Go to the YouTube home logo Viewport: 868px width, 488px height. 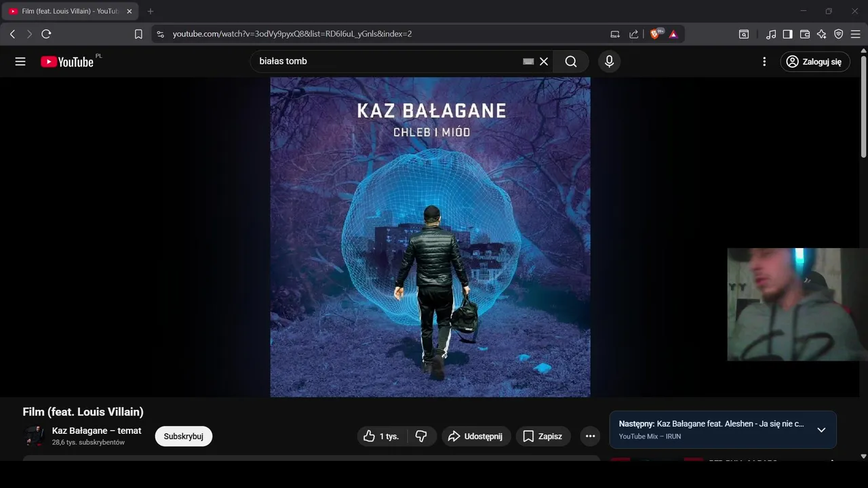pos(67,62)
